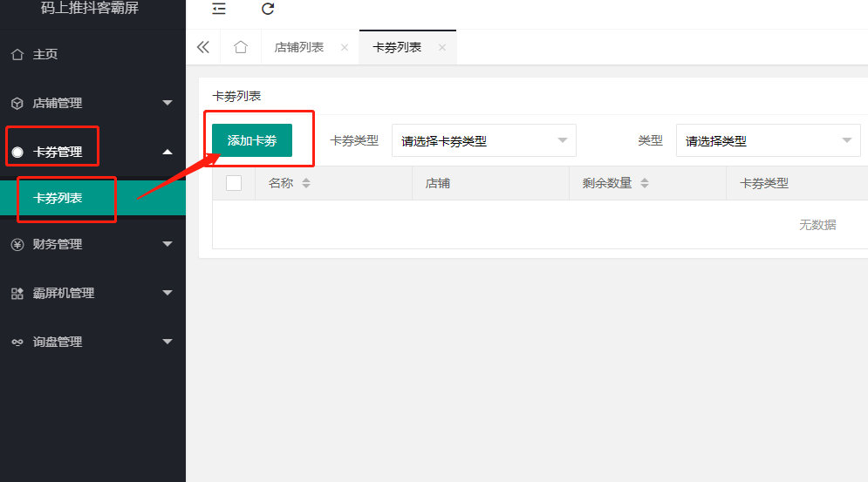This screenshot has height=482, width=868.
Task: Expand the 霸屏机管理 sidebar menu
Action: 92,293
